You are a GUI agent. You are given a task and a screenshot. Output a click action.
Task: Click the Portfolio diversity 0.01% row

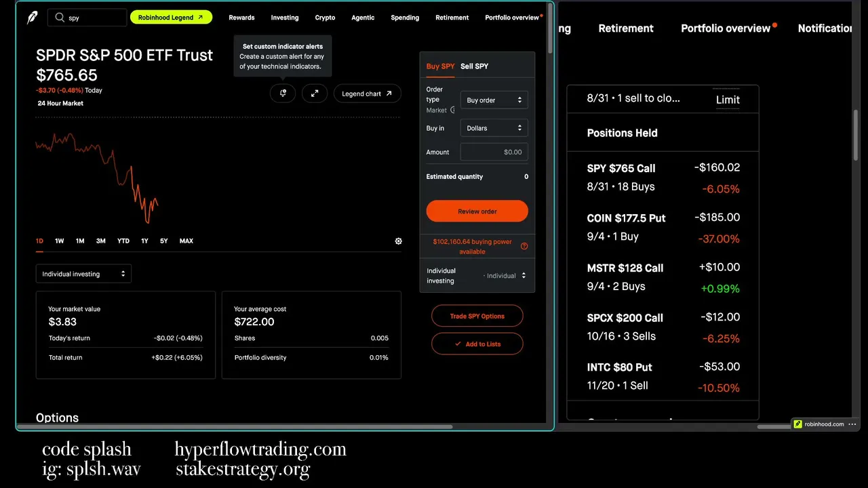311,357
